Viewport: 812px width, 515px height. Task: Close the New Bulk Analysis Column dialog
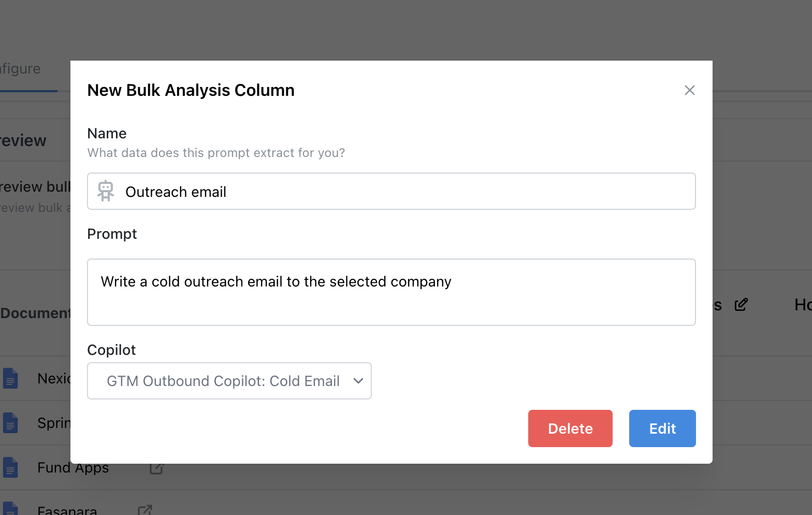[x=689, y=91]
